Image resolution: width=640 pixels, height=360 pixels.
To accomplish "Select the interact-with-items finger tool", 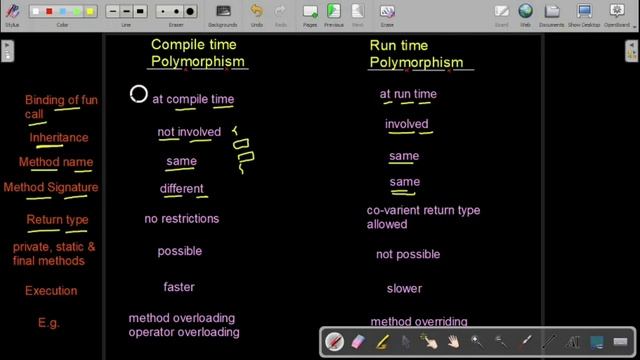I will 429,342.
